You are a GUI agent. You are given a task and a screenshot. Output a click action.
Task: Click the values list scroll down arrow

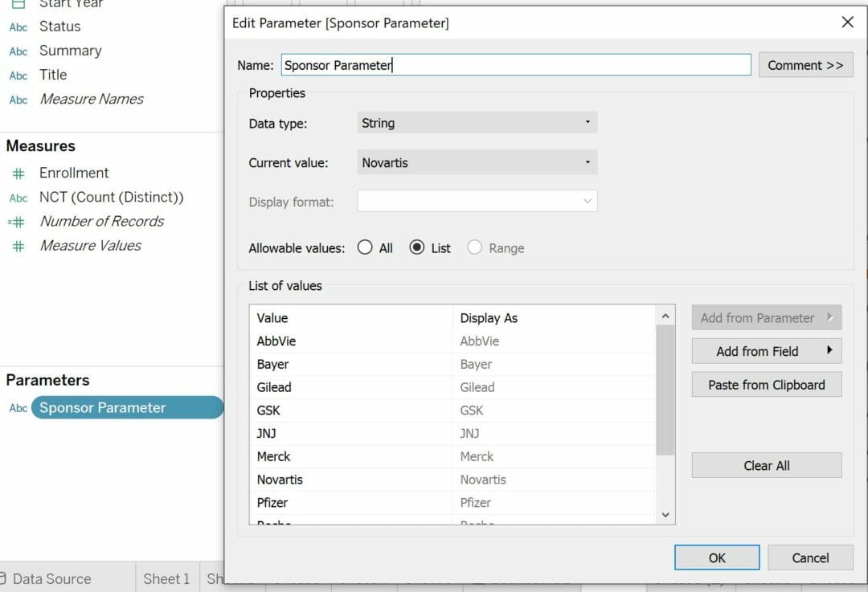[665, 514]
